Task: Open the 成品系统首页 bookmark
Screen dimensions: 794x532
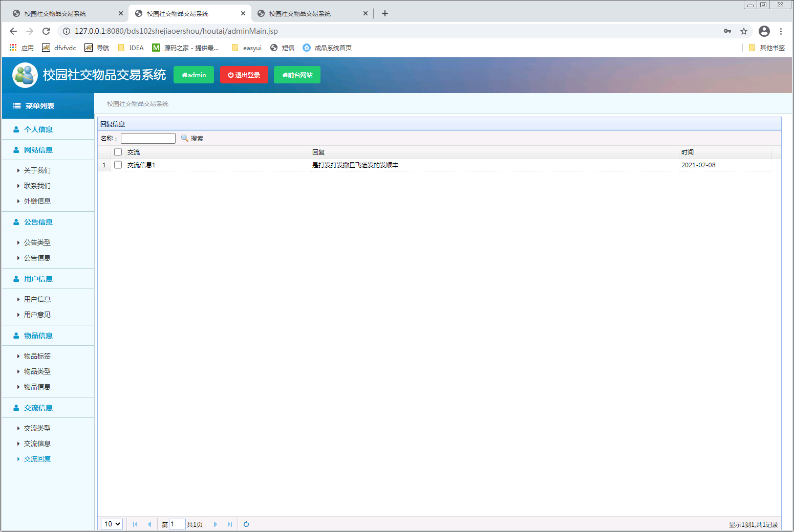Action: (x=327, y=48)
